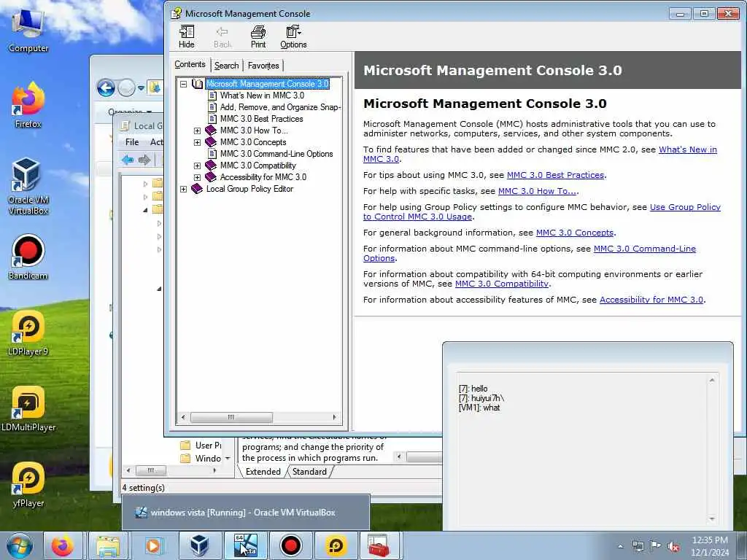
Task: Click the Back toolbar button
Action: [x=222, y=36]
